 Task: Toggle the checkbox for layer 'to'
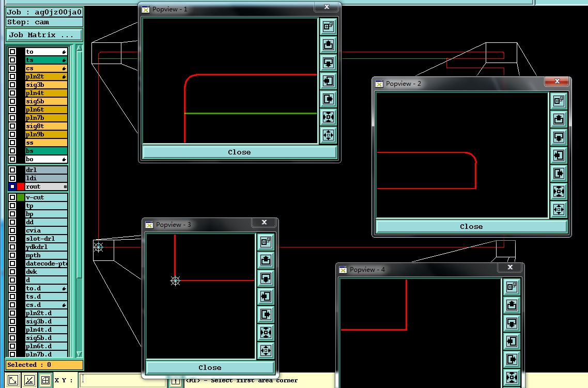(x=12, y=52)
